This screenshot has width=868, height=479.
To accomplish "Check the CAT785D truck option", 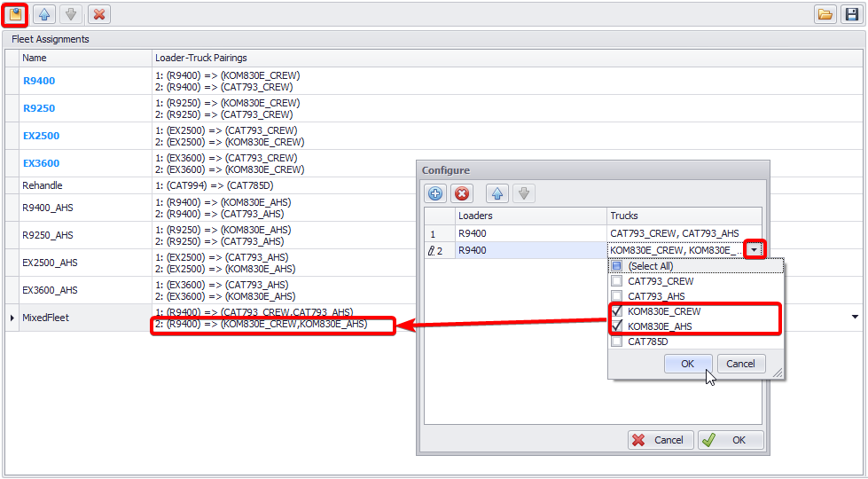I will click(x=617, y=342).
